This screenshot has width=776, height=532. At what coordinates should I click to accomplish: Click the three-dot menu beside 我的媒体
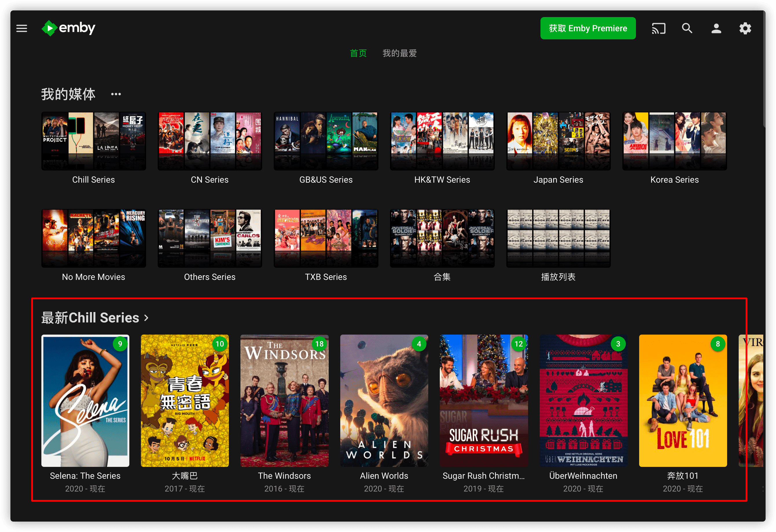tap(116, 94)
